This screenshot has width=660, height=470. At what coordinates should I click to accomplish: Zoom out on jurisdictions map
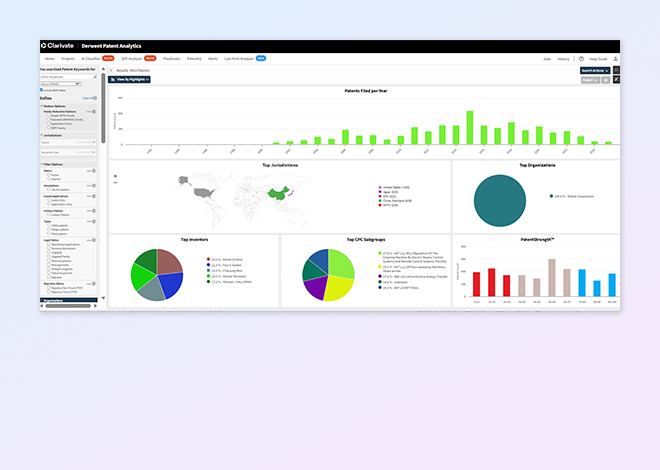point(115,183)
